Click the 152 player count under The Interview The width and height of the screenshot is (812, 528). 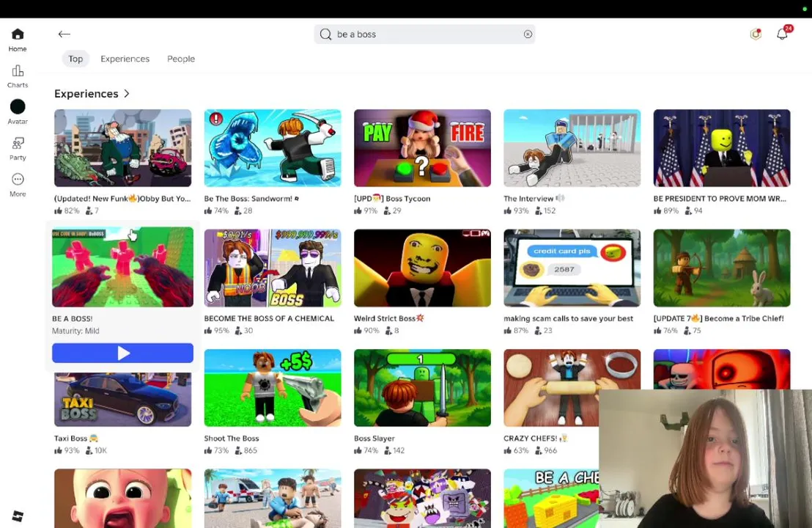click(x=545, y=211)
